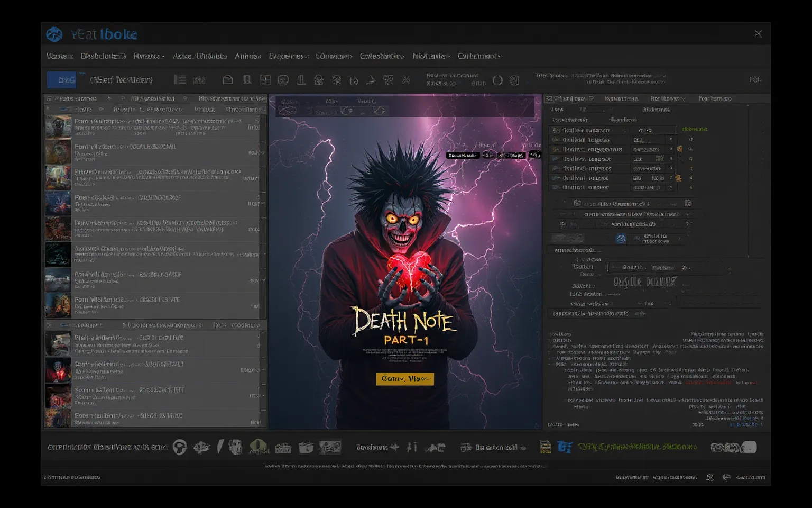
Task: Open the Anime menu
Action: coord(247,56)
